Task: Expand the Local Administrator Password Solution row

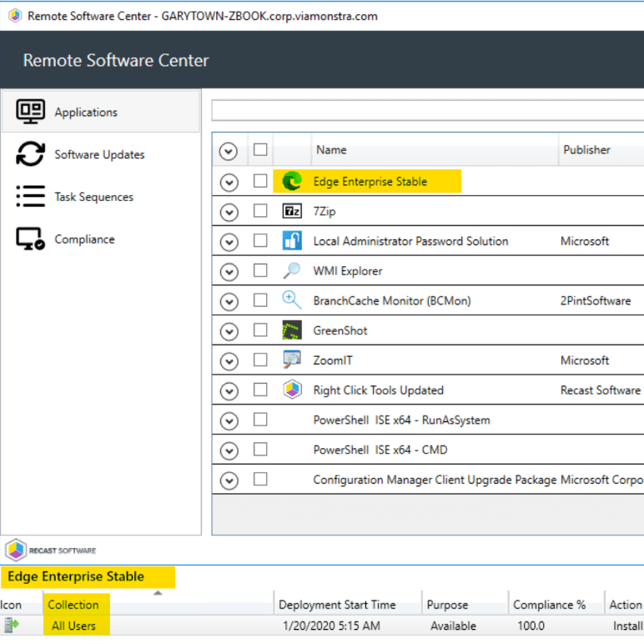Action: tap(229, 242)
